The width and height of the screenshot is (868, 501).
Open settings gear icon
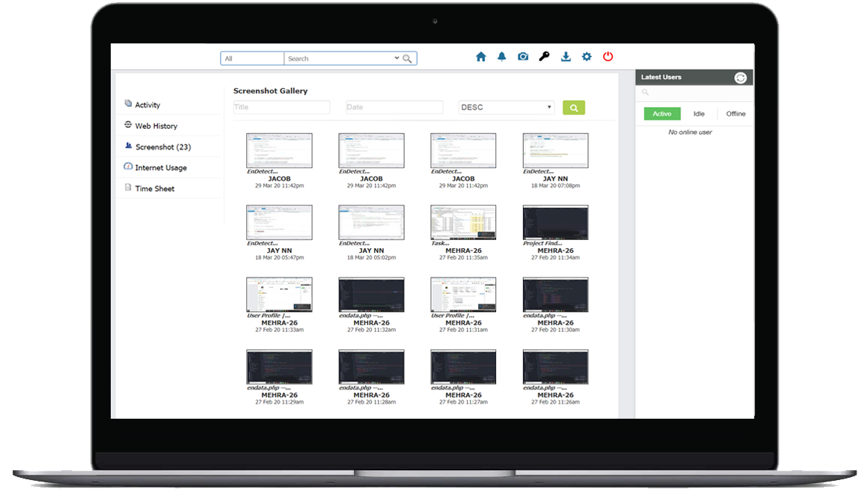[587, 57]
